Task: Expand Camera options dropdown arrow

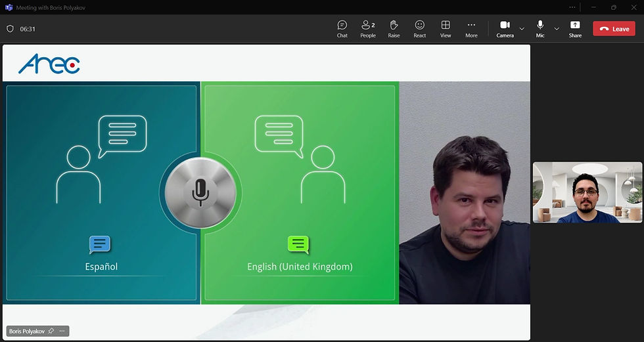Action: pos(522,29)
